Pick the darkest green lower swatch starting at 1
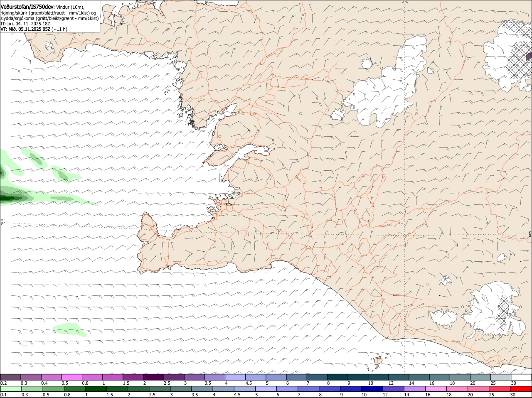 point(96,389)
